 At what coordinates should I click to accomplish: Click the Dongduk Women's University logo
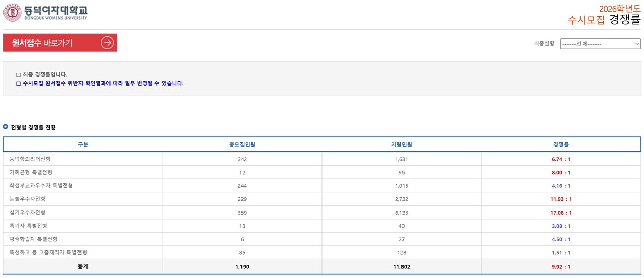(x=45, y=13)
